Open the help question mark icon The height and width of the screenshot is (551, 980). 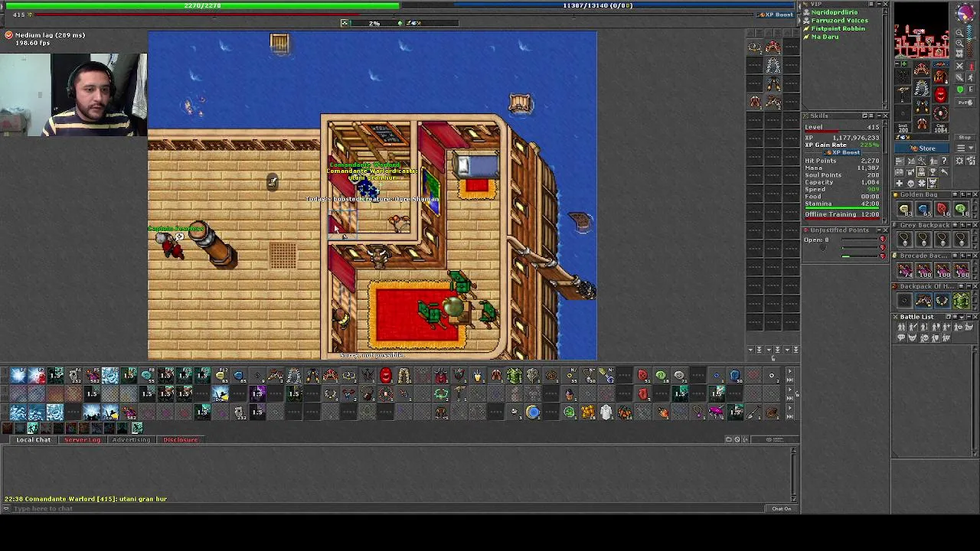pos(944,161)
